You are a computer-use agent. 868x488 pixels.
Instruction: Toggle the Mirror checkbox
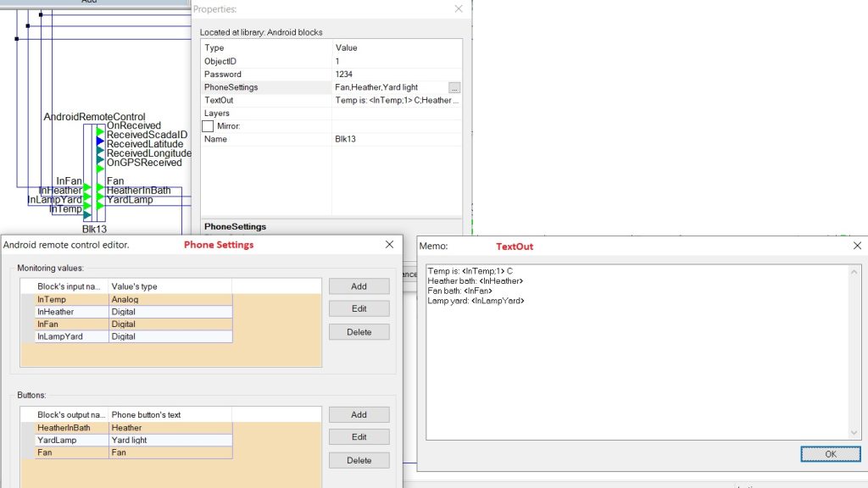pyautogui.click(x=208, y=126)
